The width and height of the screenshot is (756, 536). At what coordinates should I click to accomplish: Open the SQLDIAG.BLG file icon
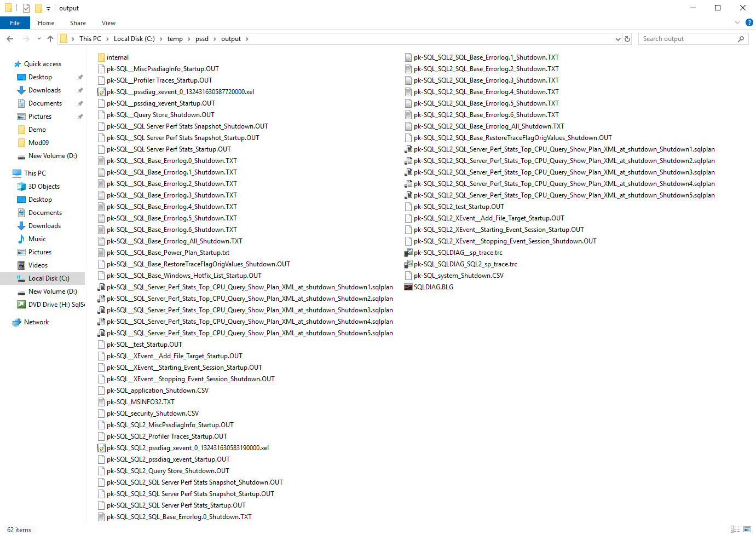point(408,287)
